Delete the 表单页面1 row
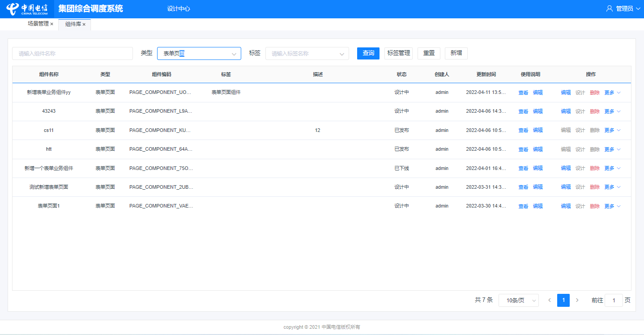The image size is (644, 335). click(595, 206)
